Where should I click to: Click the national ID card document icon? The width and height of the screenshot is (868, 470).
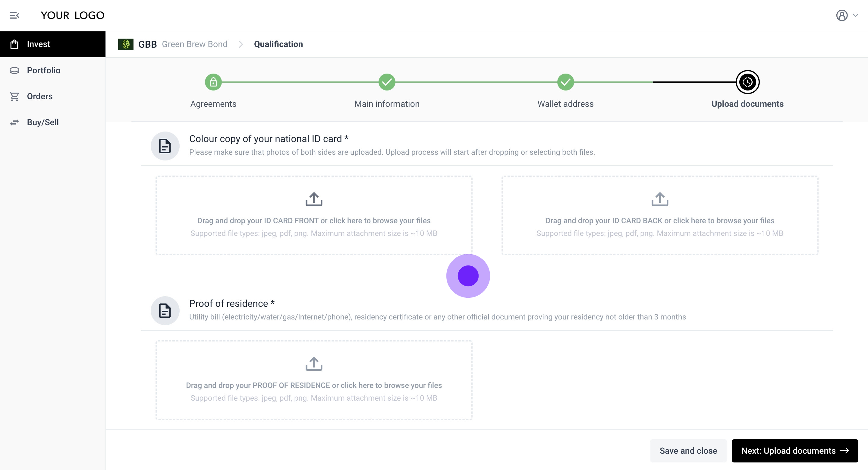[x=165, y=146]
